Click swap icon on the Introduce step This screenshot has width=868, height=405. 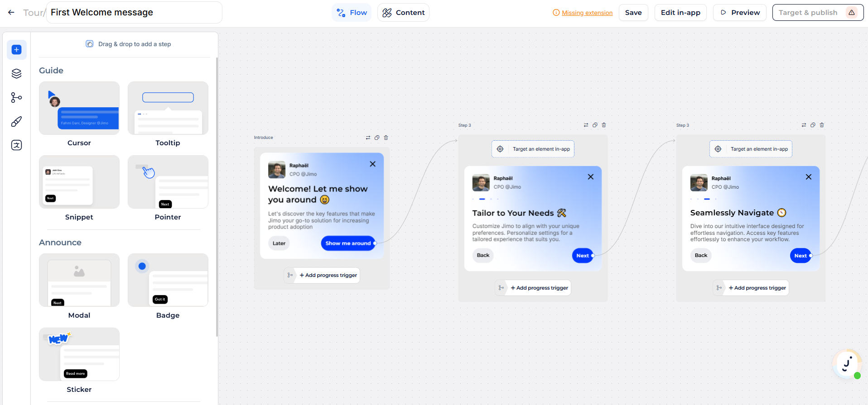[x=368, y=138]
